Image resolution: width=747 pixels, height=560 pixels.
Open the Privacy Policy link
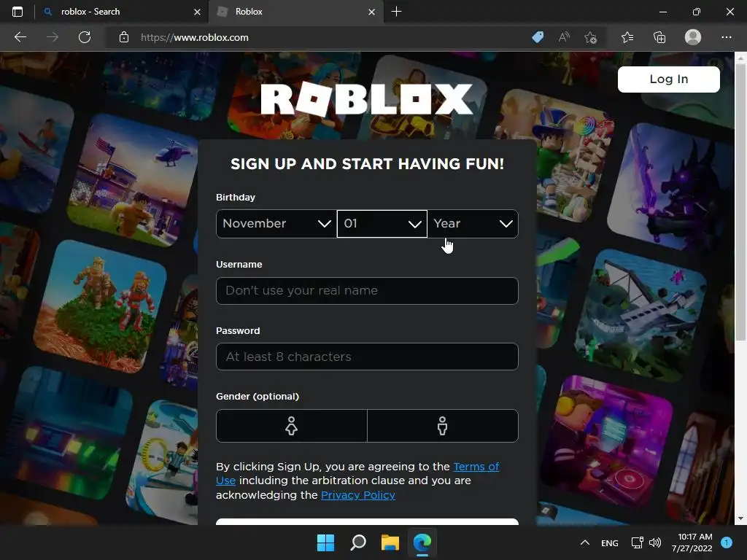(x=358, y=495)
